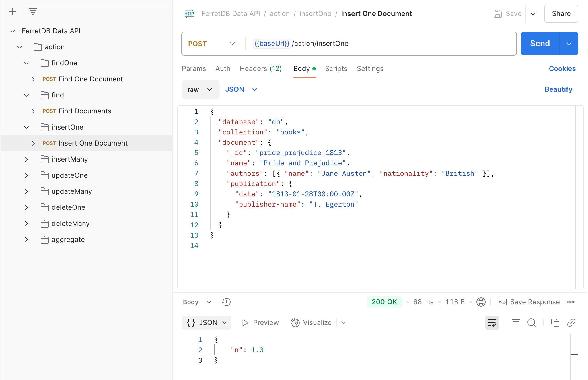The width and height of the screenshot is (588, 380).
Task: Open response history clock icon
Action: tap(226, 302)
